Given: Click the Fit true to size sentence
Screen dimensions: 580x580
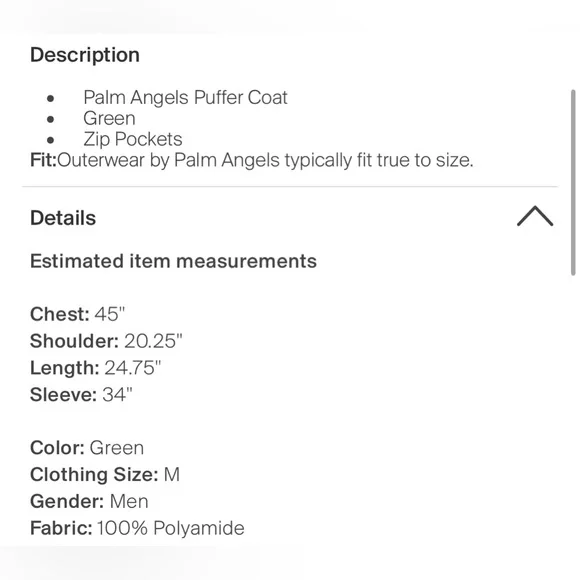Looking at the screenshot, I should (x=252, y=160).
